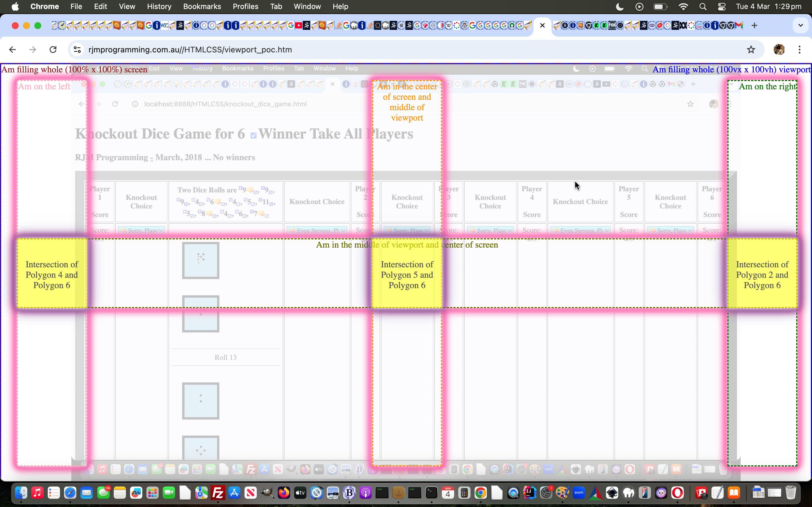The image size is (812, 507).
Task: Open the first 'Even Stevens' dropdown
Action: [317, 230]
